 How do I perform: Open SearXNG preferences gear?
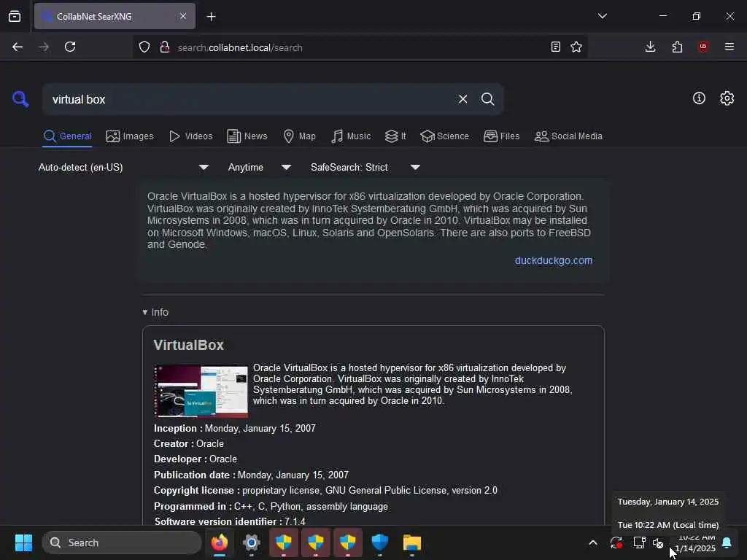pos(727,98)
